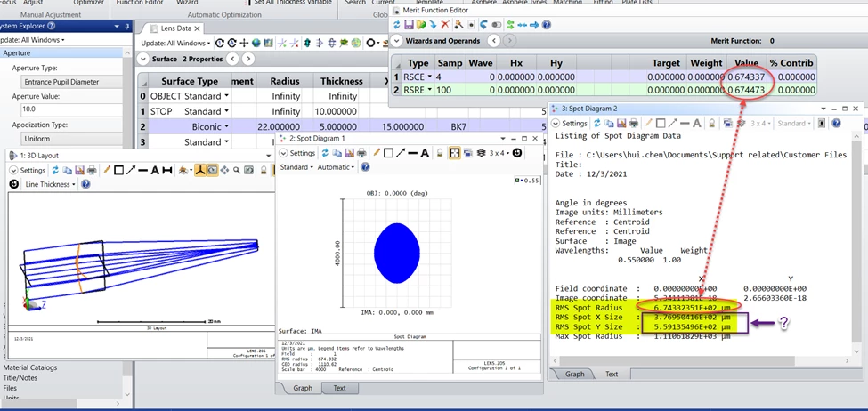The height and width of the screenshot is (411, 868).
Task: Expand the Wizards and Operands section
Action: click(x=396, y=41)
